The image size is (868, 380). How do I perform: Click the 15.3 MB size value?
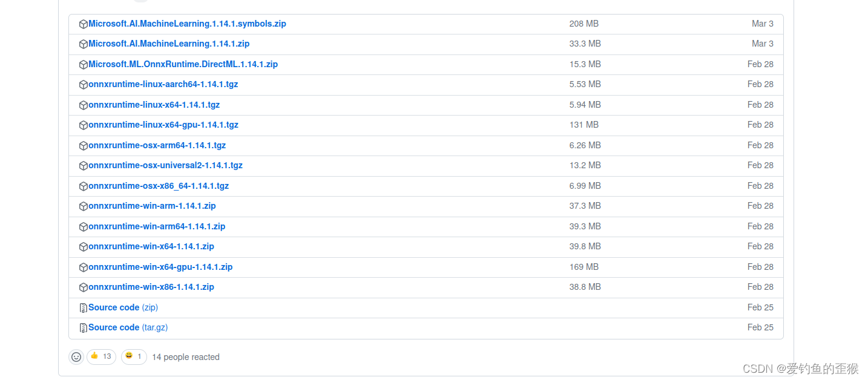tap(585, 64)
